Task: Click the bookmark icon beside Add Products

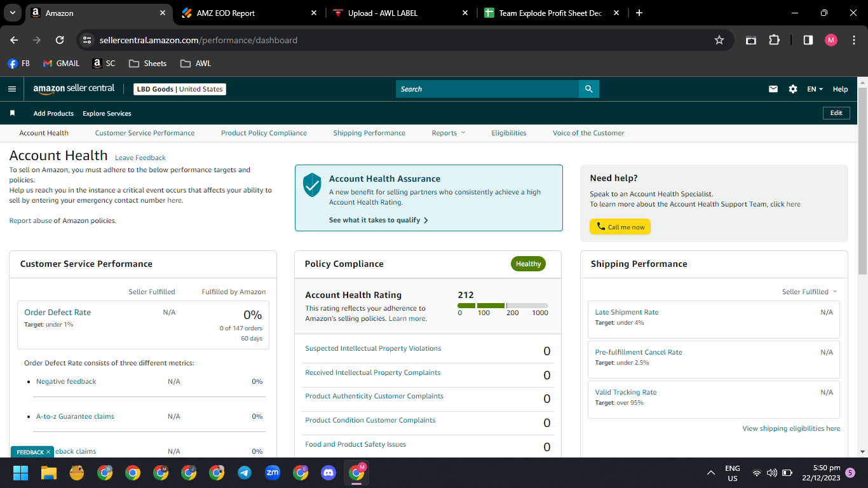Action: (x=12, y=113)
